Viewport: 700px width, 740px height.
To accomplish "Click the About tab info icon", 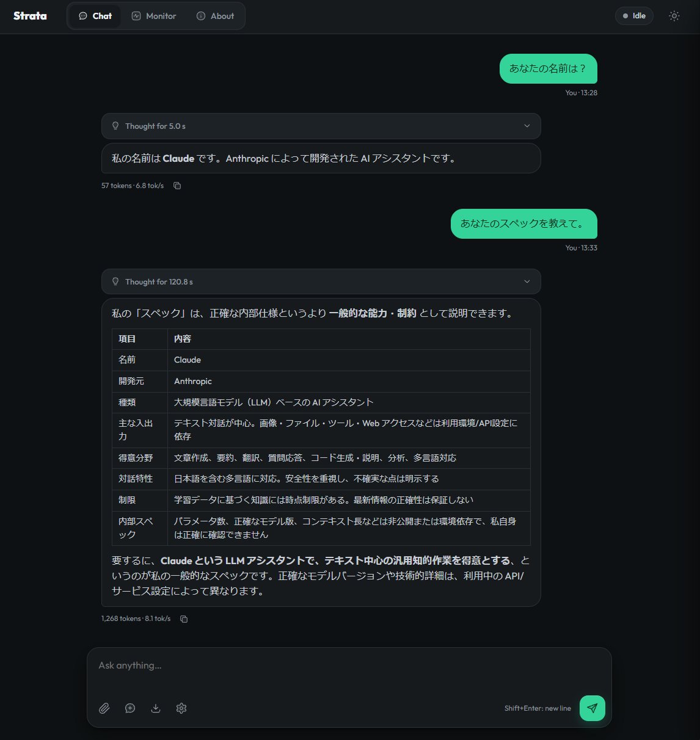I will tap(201, 16).
